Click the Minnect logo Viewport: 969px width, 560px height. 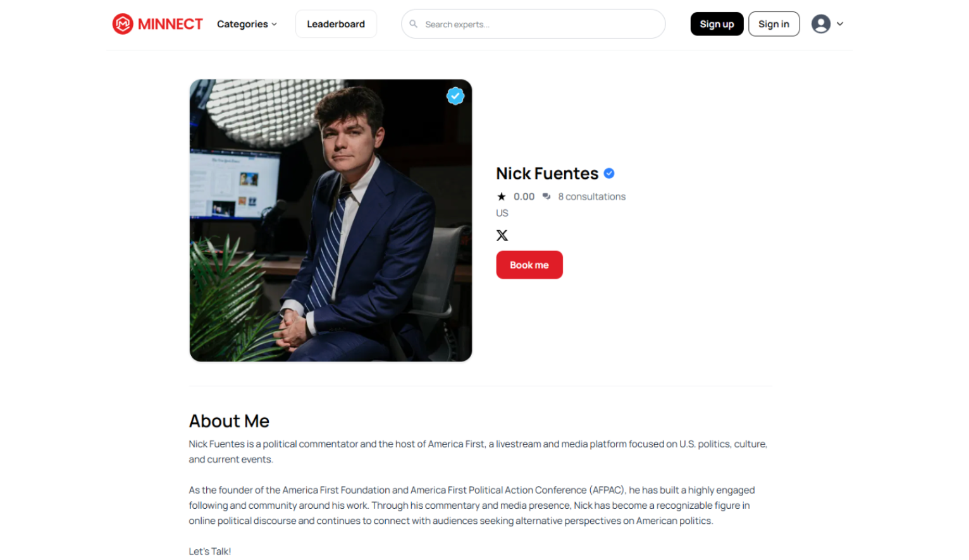point(157,23)
